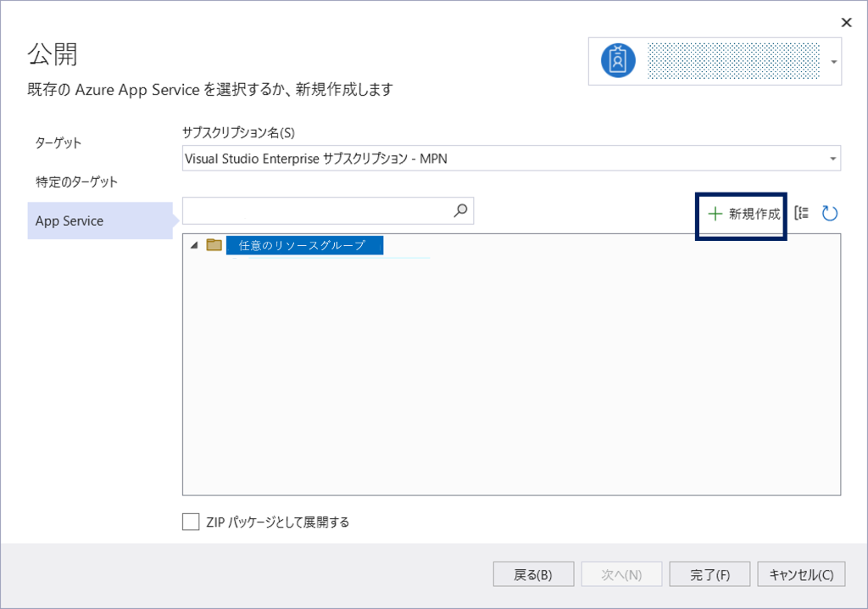The image size is (868, 609).
Task: Select the ターゲット step
Action: 58,143
